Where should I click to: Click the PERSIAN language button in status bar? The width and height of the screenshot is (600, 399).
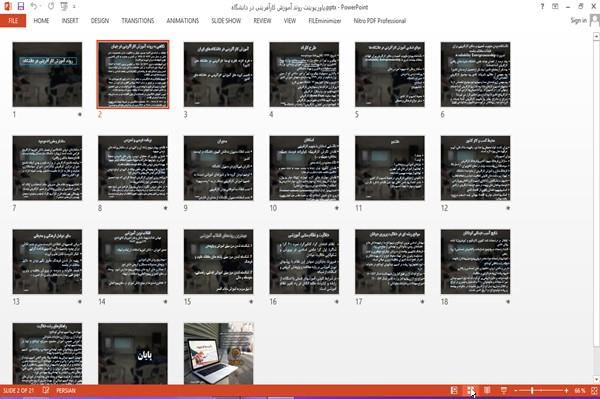[x=66, y=391]
